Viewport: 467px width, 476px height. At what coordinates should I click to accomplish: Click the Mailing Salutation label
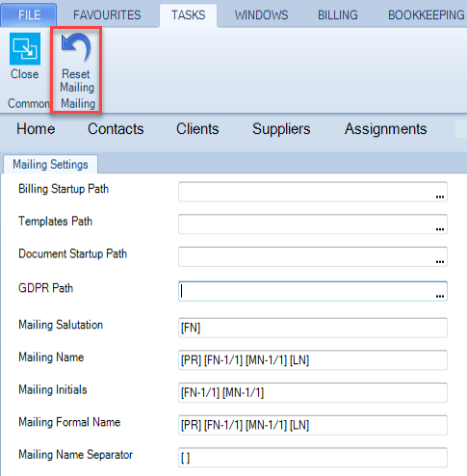coord(61,325)
